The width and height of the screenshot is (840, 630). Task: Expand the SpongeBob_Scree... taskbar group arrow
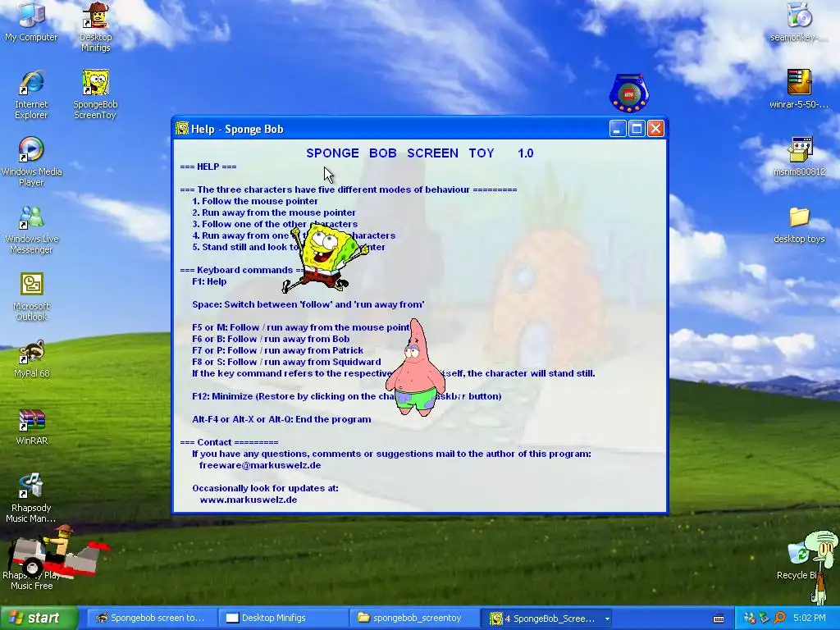click(607, 619)
